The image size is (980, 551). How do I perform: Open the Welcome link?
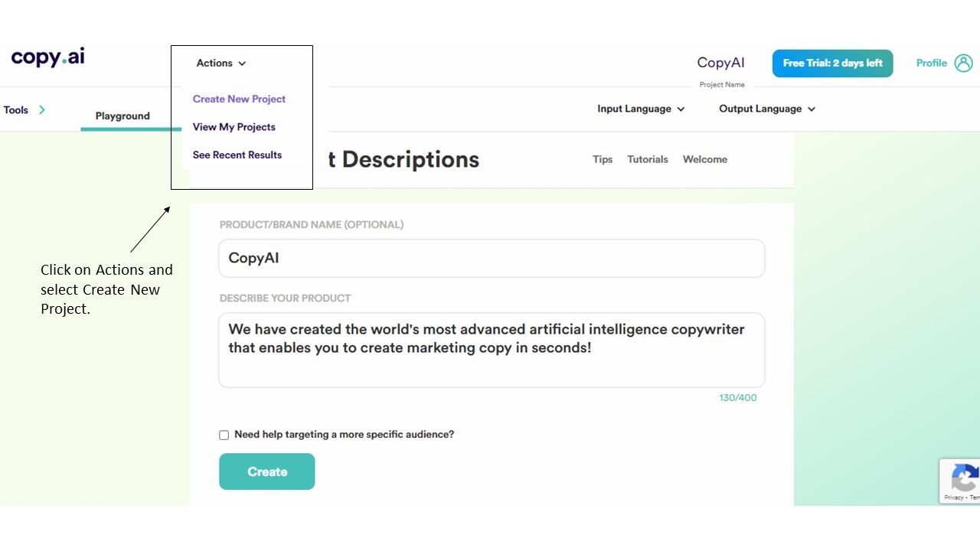(705, 159)
